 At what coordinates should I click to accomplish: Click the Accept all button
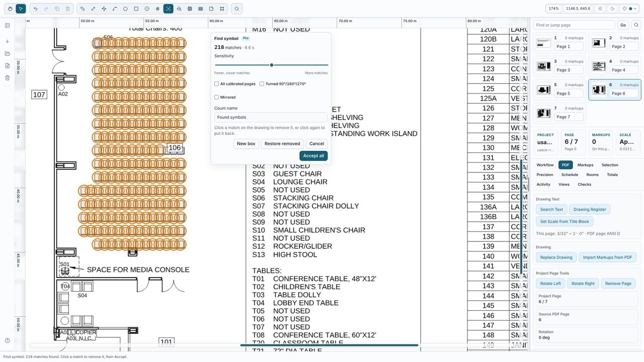click(313, 156)
